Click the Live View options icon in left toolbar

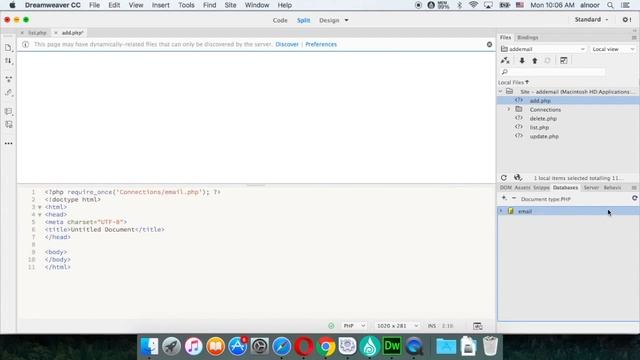click(9, 79)
